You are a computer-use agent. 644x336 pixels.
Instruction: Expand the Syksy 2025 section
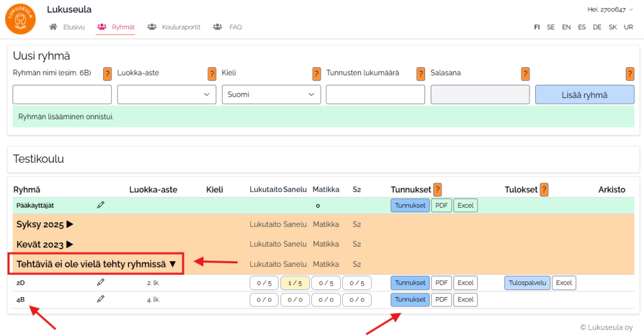pyautogui.click(x=45, y=224)
